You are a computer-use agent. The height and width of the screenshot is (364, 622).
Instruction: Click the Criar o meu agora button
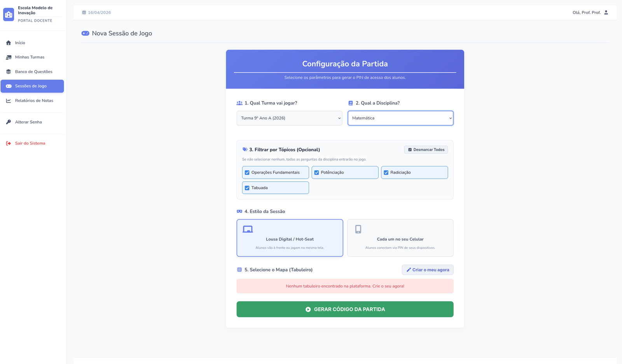(428, 270)
